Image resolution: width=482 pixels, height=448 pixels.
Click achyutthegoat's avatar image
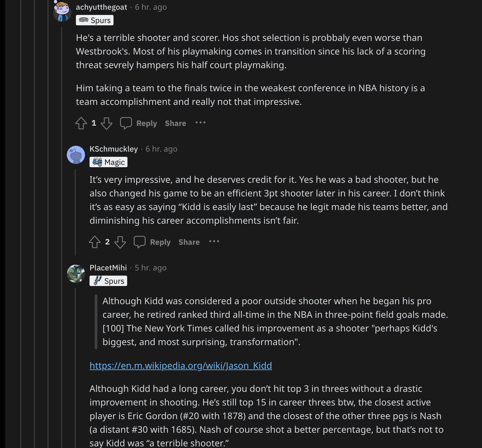pos(62,12)
